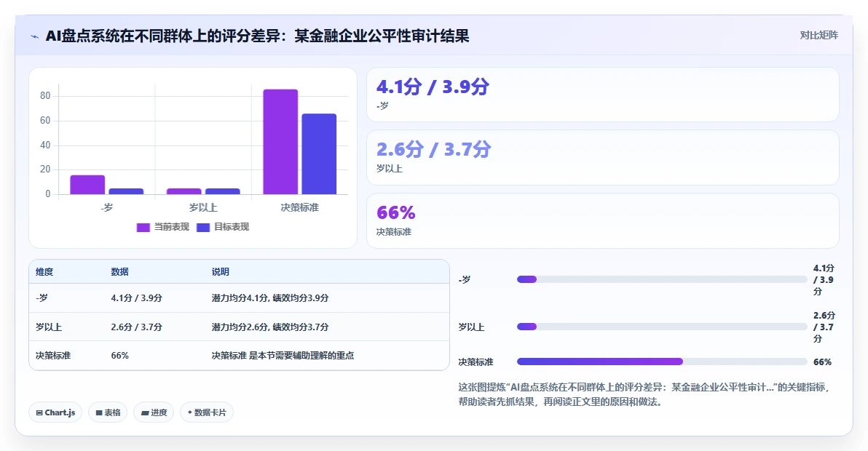Click the description paragraph below progress bars
The height and width of the screenshot is (451, 868).
coord(644,394)
